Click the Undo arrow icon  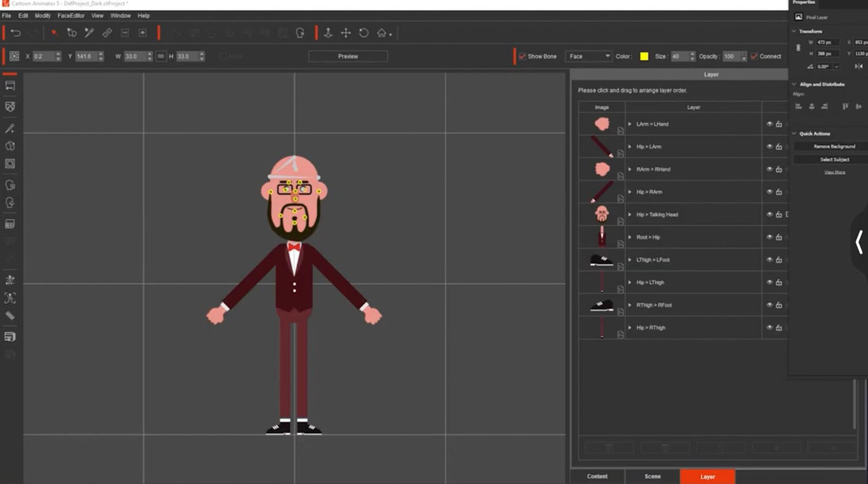(16, 33)
